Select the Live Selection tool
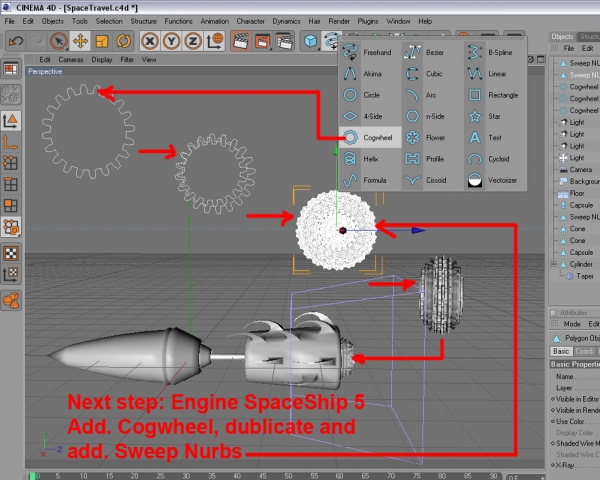 (59, 41)
